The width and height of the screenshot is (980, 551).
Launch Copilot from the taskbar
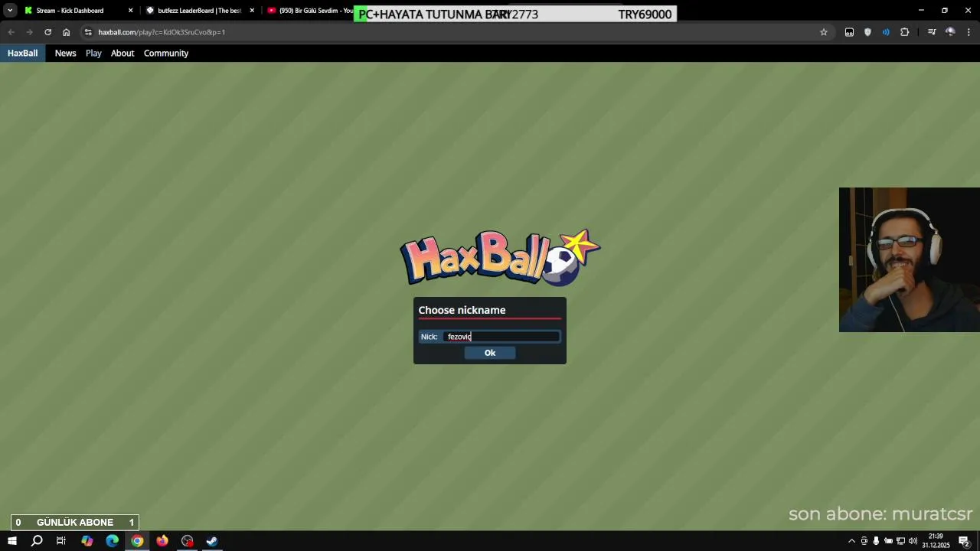(x=87, y=541)
